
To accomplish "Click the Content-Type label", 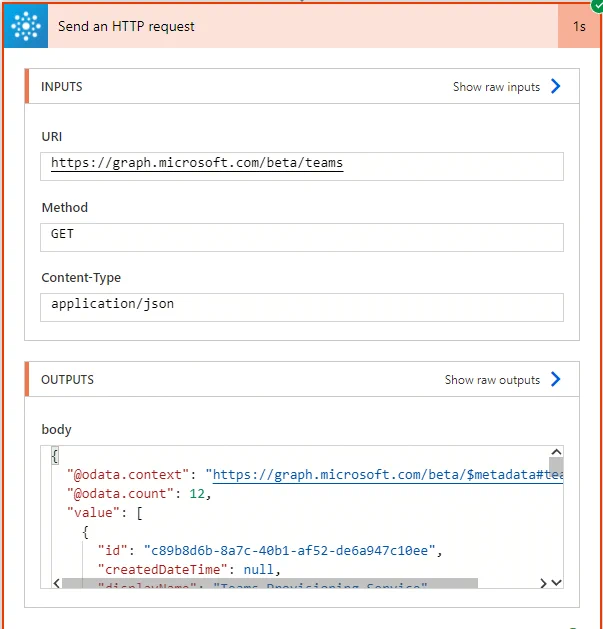I will pos(81,278).
